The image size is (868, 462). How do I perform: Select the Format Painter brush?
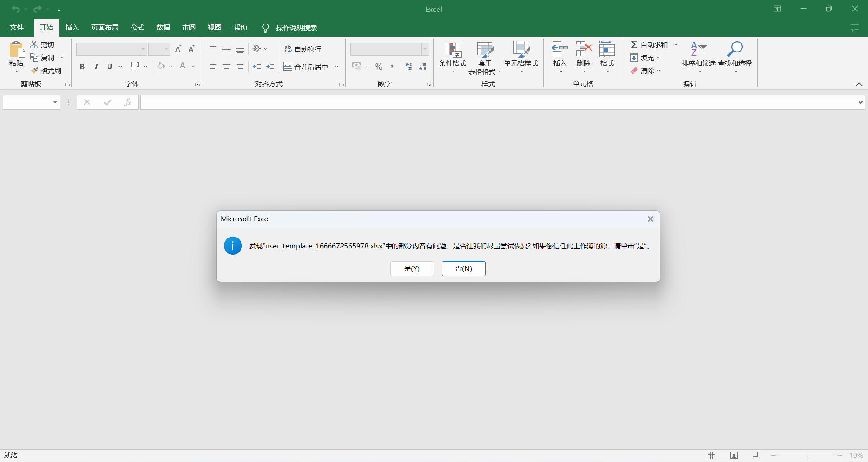click(x=34, y=71)
